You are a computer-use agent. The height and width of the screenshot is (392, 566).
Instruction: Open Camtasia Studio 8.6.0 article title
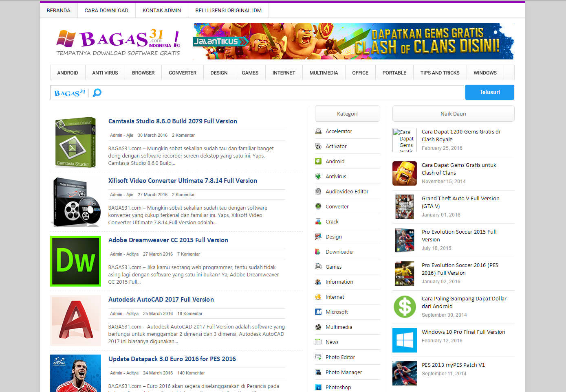tap(173, 121)
